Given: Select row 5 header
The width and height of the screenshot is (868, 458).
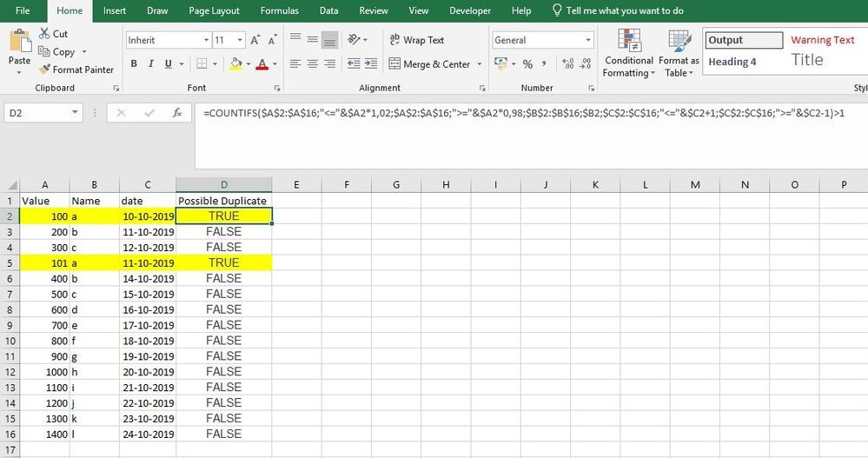Looking at the screenshot, I should tap(10, 263).
